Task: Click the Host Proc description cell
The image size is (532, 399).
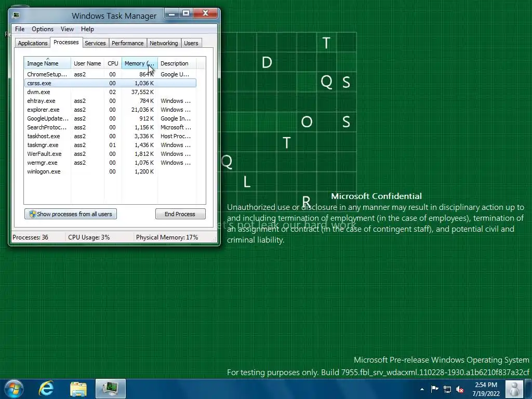Action: [176, 136]
